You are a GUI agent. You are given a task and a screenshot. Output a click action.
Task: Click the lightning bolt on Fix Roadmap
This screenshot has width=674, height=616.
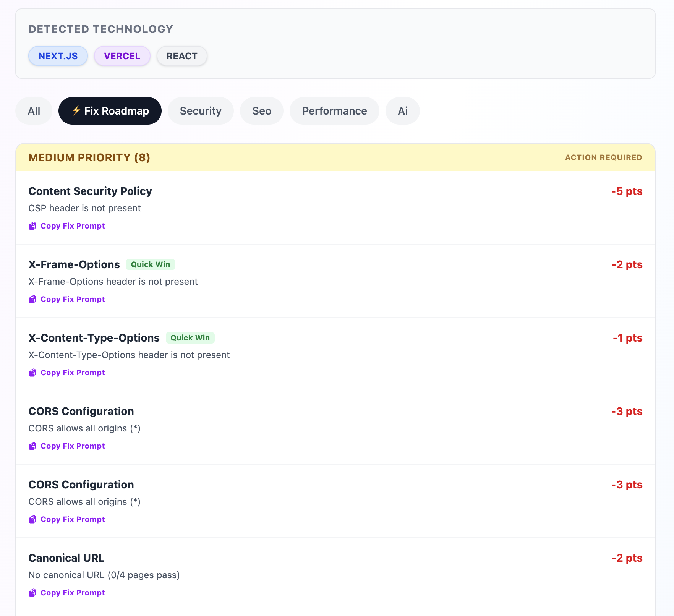[76, 111]
